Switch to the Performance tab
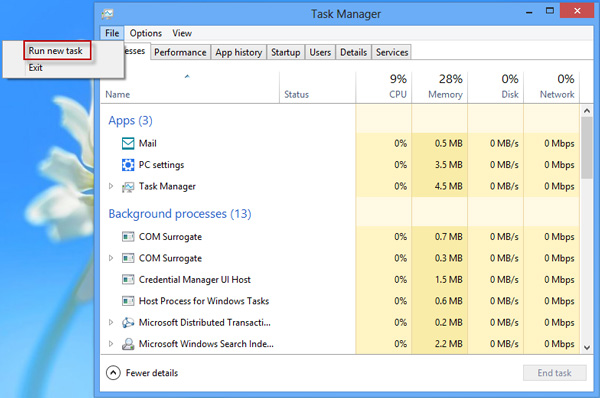This screenshot has height=398, width=600. point(180,52)
